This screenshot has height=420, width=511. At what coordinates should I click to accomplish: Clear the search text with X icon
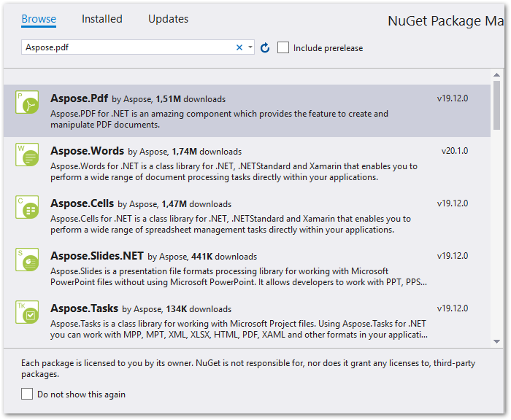pyautogui.click(x=239, y=47)
